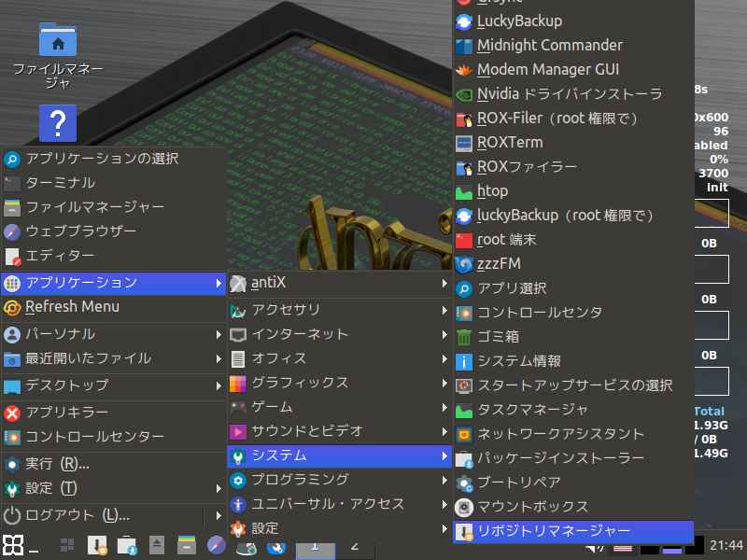The height and width of the screenshot is (560, 747).
Task: Click the ゲーム gamepad icon
Action: 238,408
